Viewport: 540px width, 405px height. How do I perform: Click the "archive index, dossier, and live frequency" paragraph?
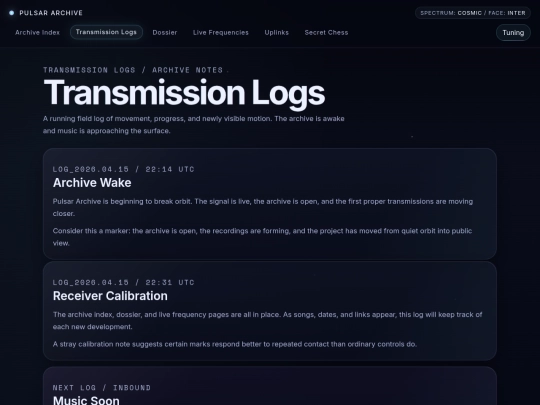pos(268,321)
